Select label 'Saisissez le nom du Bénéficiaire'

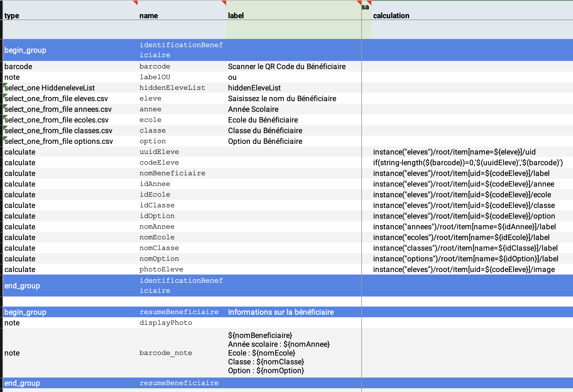(294, 98)
